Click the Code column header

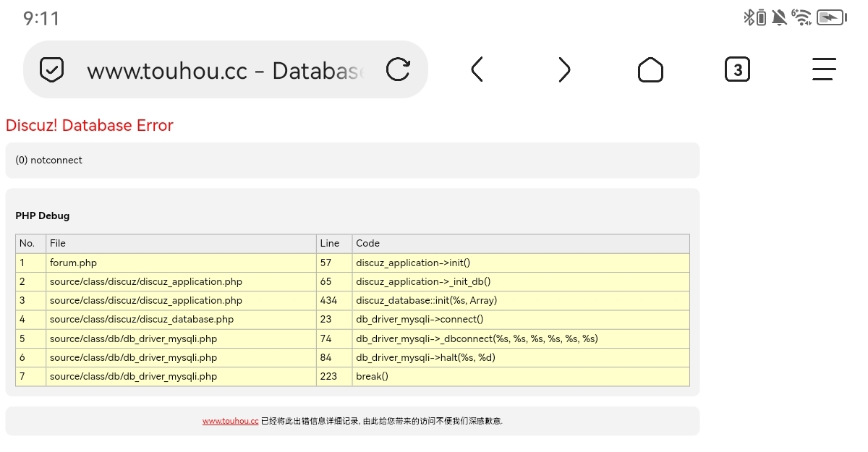(367, 244)
